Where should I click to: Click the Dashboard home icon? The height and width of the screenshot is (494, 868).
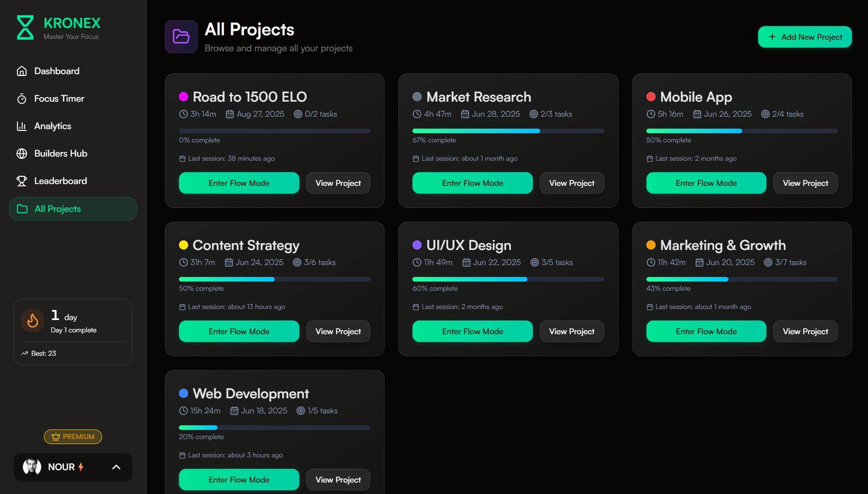tap(22, 71)
